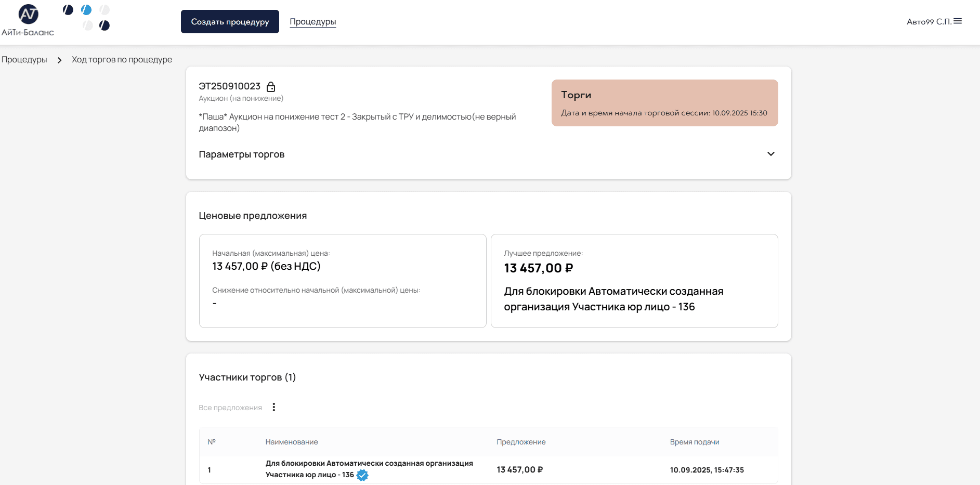Click the lock icon beside ЭТ250910023
The width and height of the screenshot is (980, 485).
tap(271, 87)
